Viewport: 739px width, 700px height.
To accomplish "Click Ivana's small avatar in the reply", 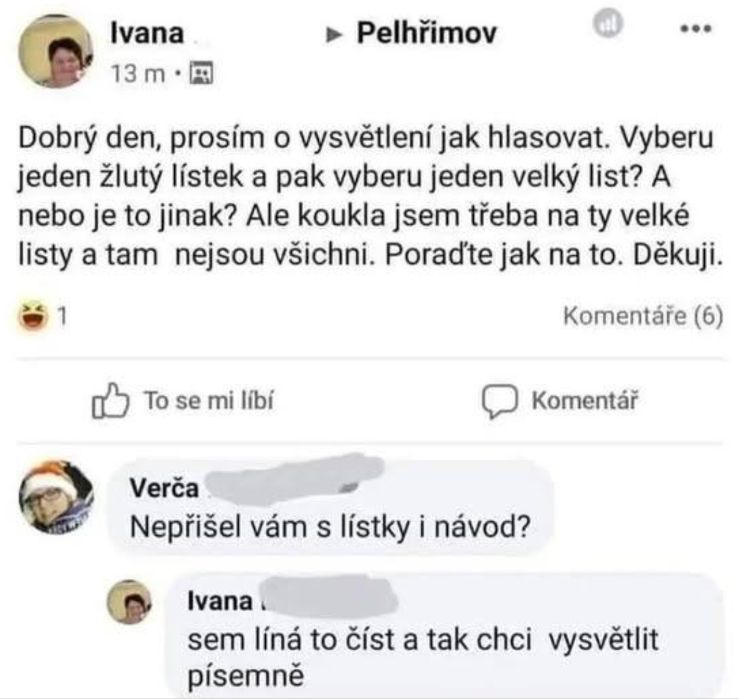I will point(129,602).
